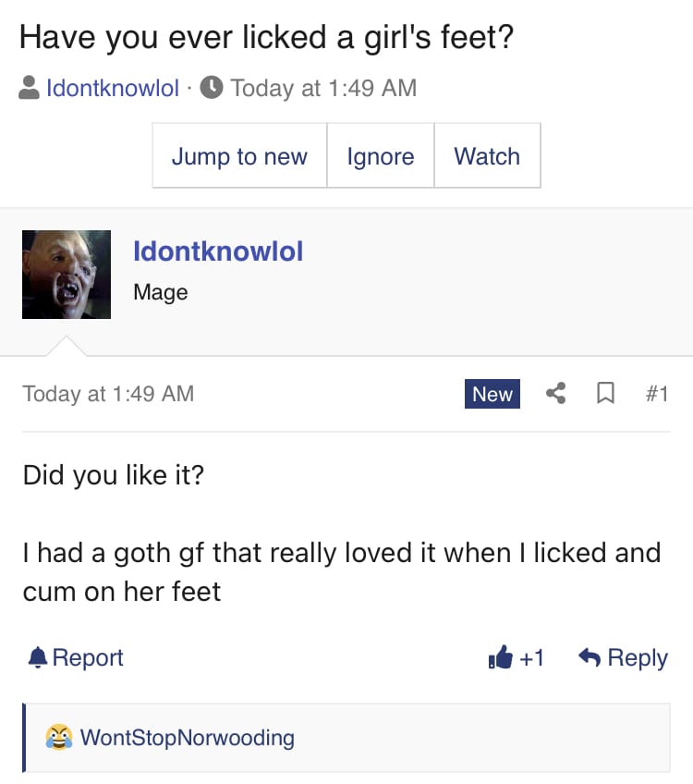The image size is (693, 784).
Task: Click the New badge on the post
Action: pyautogui.click(x=492, y=394)
